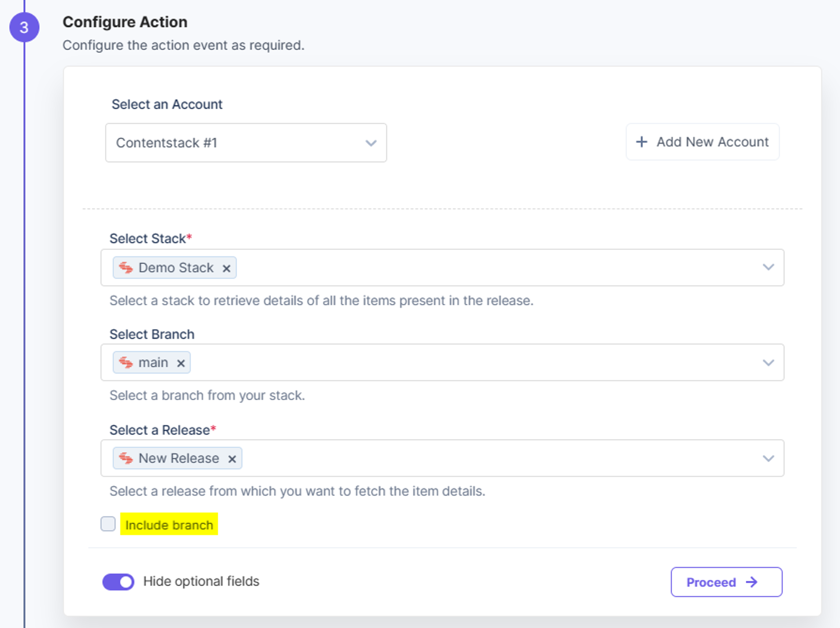840x628 pixels.
Task: Open the Select an Account dropdown
Action: coord(246,143)
